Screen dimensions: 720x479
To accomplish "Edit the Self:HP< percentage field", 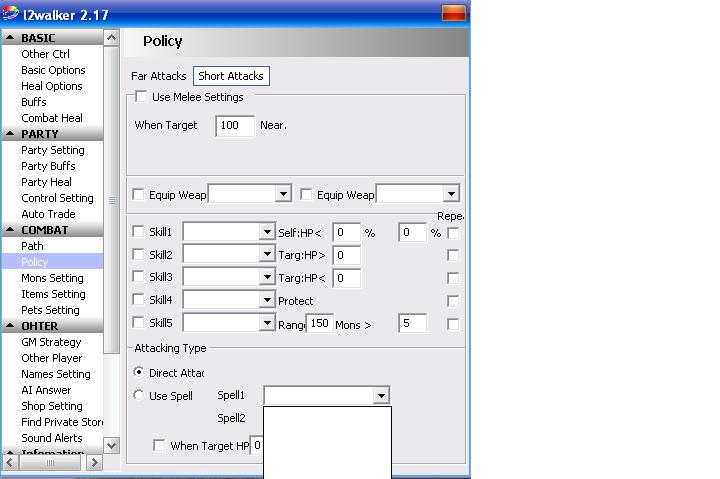I will [347, 232].
